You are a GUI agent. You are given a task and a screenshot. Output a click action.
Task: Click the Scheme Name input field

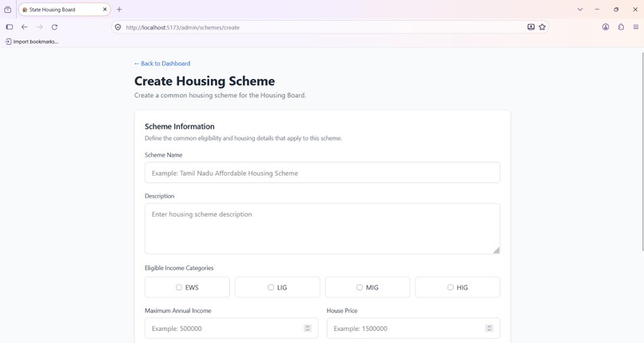click(323, 173)
